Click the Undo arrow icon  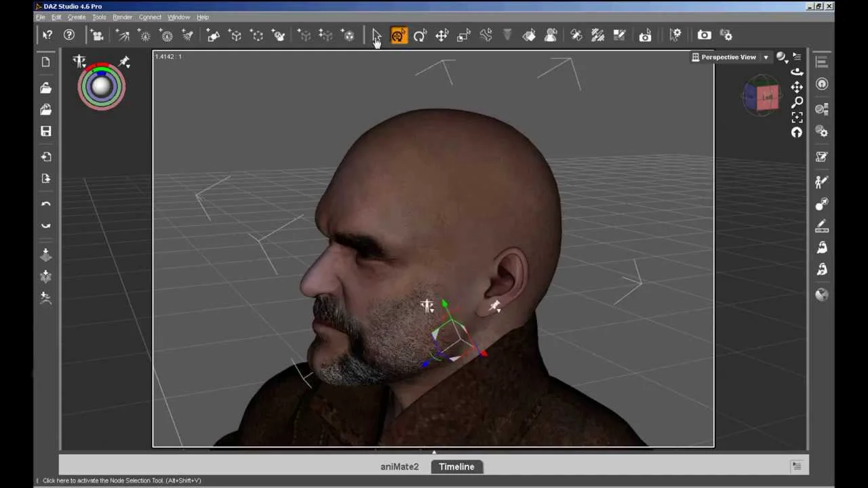(46, 204)
